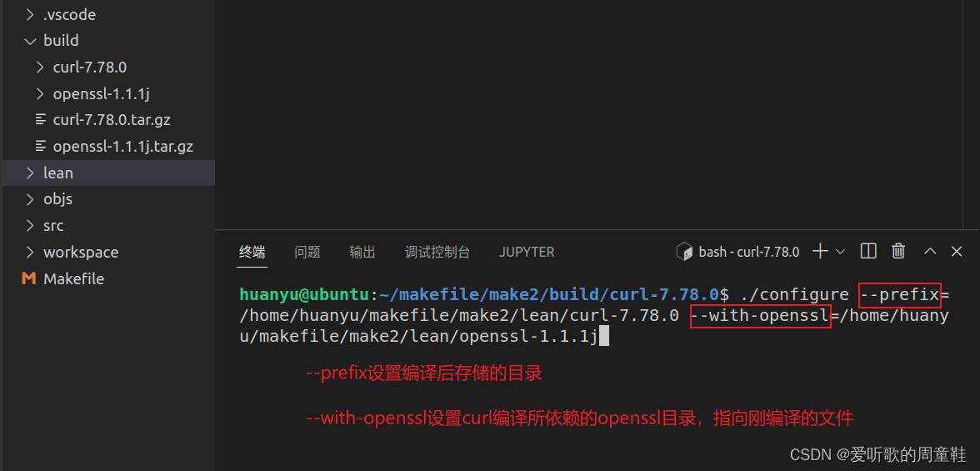980x471 pixels.
Task: Expand the workspace folder chevron
Action: pos(29,252)
